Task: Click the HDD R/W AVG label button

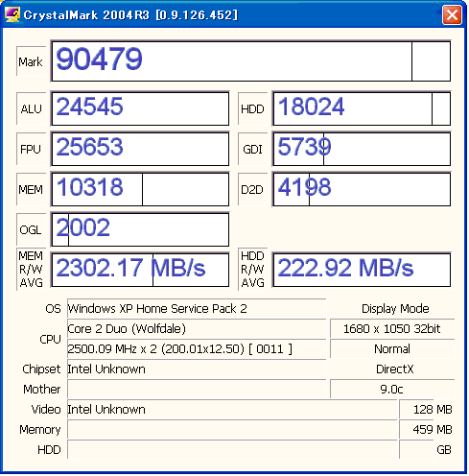Action: point(252,270)
